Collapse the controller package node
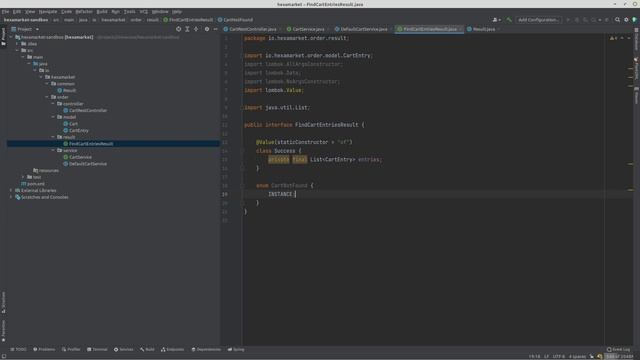The image size is (640, 360). pyautogui.click(x=53, y=104)
